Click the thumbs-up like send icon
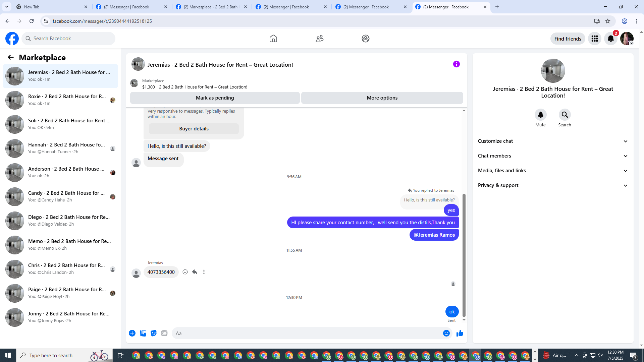644x362 pixels. pos(460,333)
